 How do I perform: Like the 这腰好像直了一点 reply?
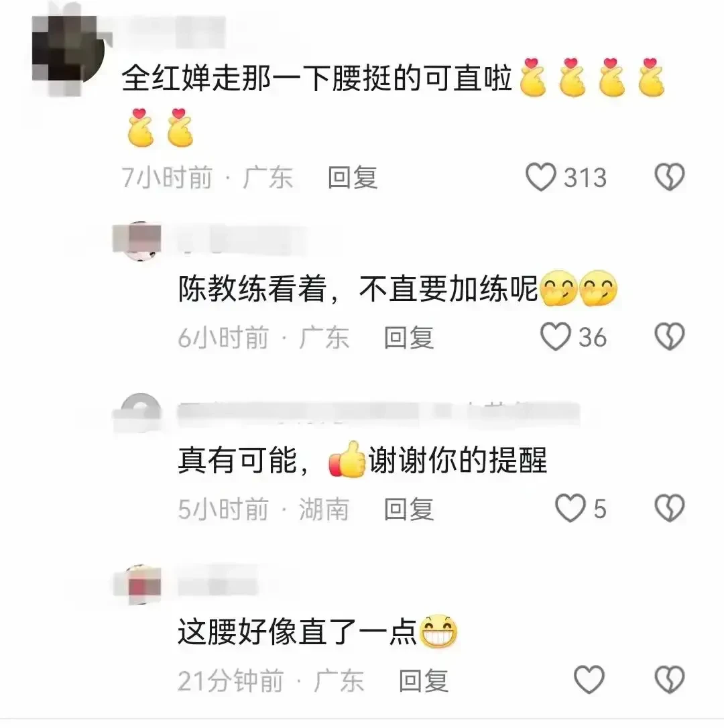(589, 680)
